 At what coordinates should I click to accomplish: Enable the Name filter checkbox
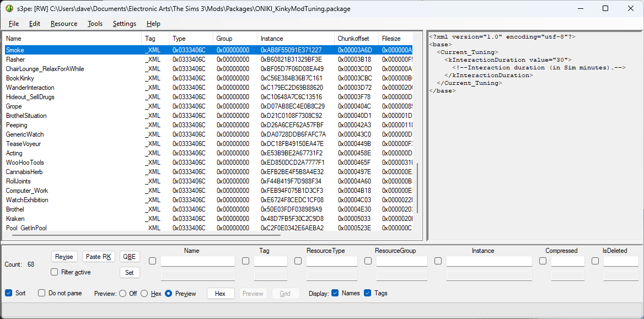[x=152, y=261]
